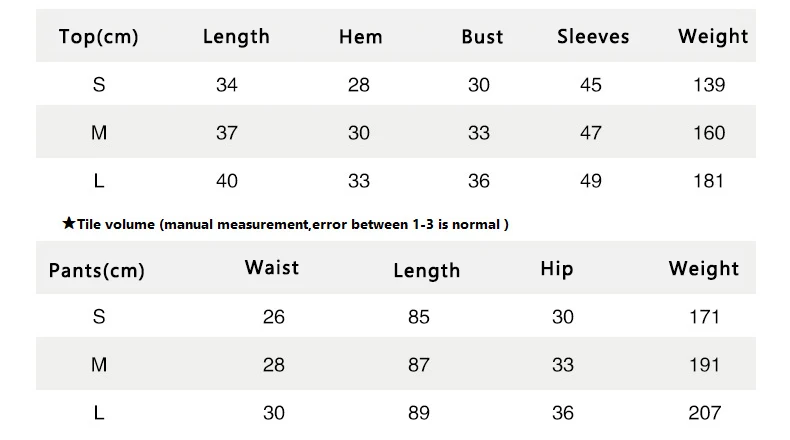Click top length value 34
790x440 pixels.
tap(227, 85)
